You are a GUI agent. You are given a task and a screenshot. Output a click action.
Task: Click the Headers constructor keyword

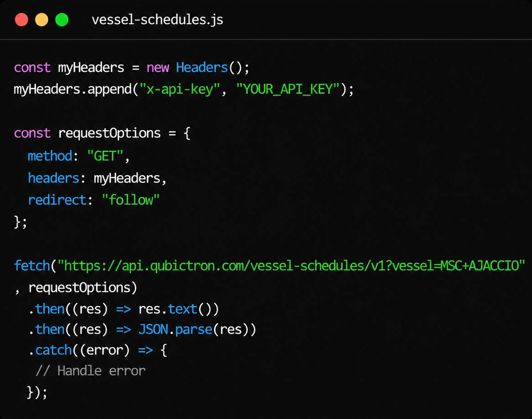click(x=202, y=68)
